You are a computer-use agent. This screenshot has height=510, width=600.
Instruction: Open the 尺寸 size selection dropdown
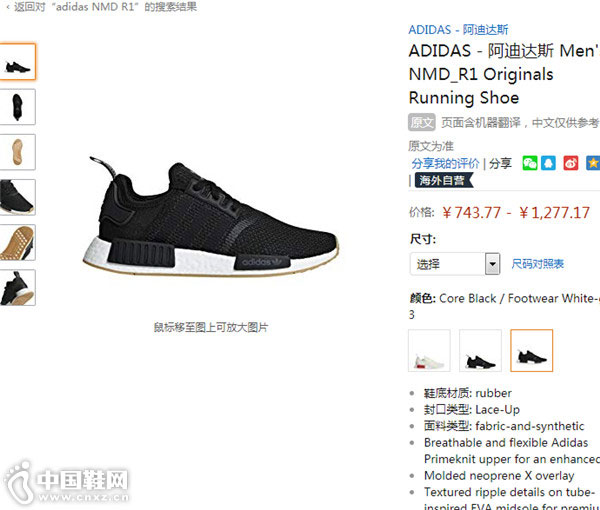coord(455,264)
